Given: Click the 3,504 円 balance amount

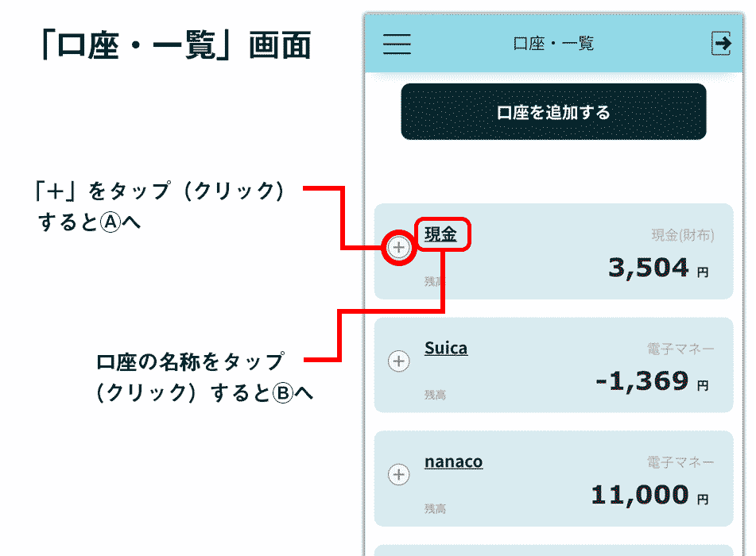Looking at the screenshot, I should [x=658, y=268].
